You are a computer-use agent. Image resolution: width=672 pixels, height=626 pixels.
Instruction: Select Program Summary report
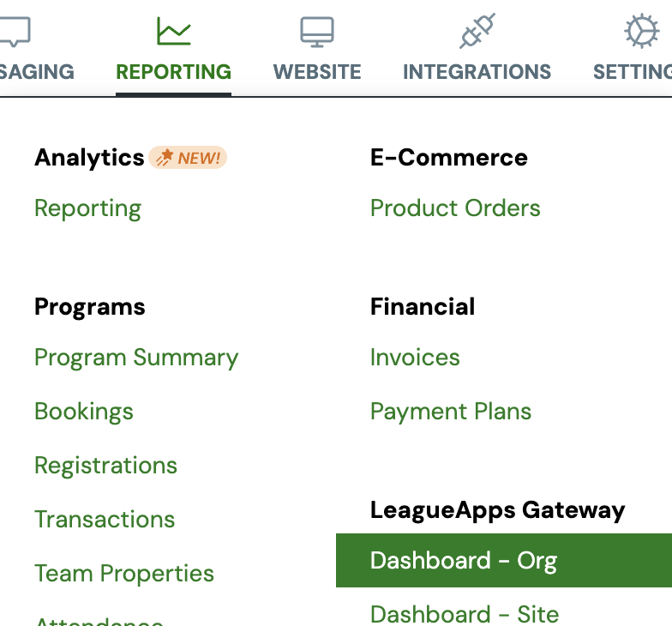click(x=136, y=358)
